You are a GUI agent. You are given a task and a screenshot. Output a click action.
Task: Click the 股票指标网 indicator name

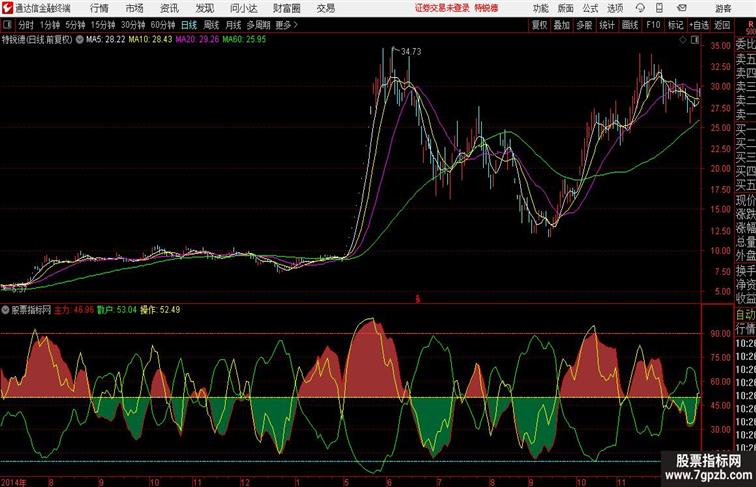[31, 310]
